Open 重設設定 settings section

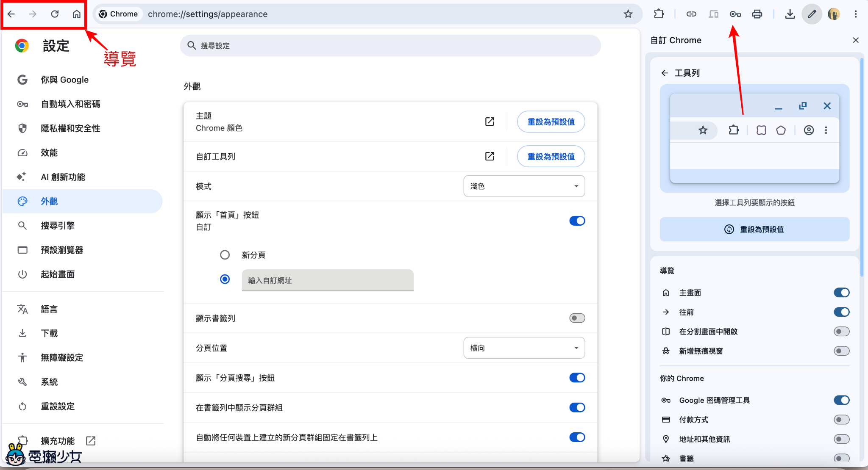tap(83, 406)
